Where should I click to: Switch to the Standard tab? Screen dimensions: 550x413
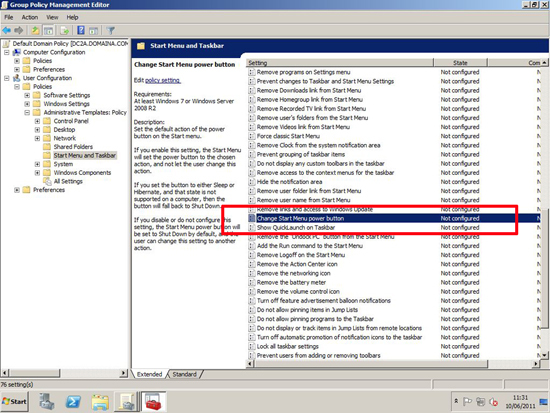(185, 374)
